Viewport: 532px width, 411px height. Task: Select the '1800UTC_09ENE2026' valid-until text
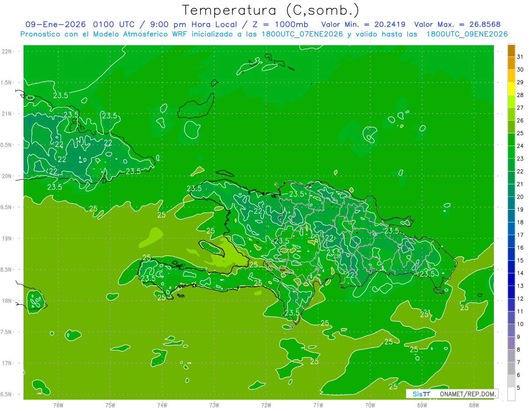pyautogui.click(x=467, y=34)
